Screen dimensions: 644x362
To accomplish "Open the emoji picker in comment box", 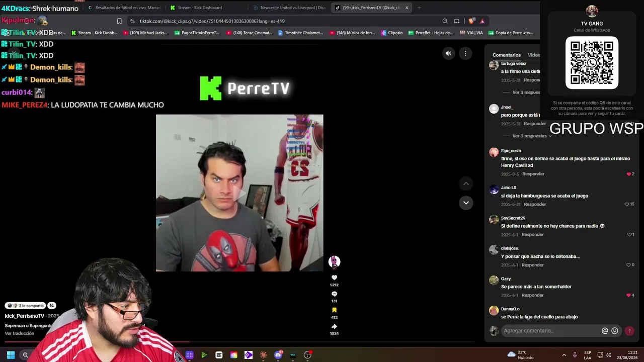I will pyautogui.click(x=615, y=331).
